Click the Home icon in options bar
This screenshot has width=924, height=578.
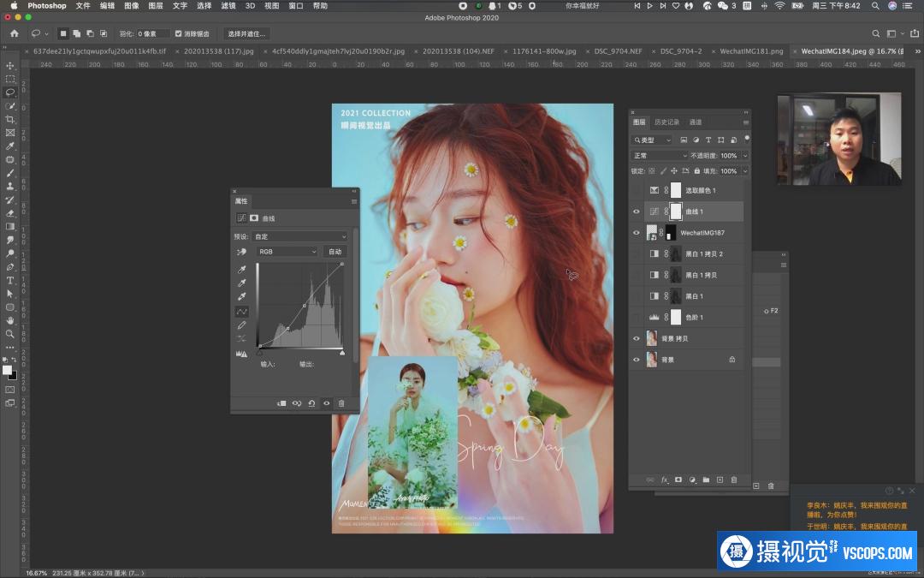(15, 33)
